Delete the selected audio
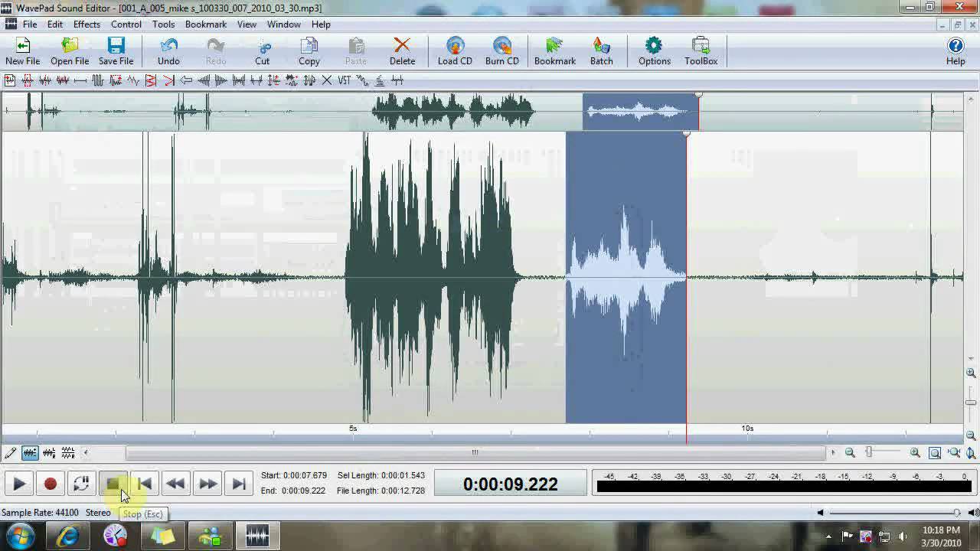 click(402, 51)
